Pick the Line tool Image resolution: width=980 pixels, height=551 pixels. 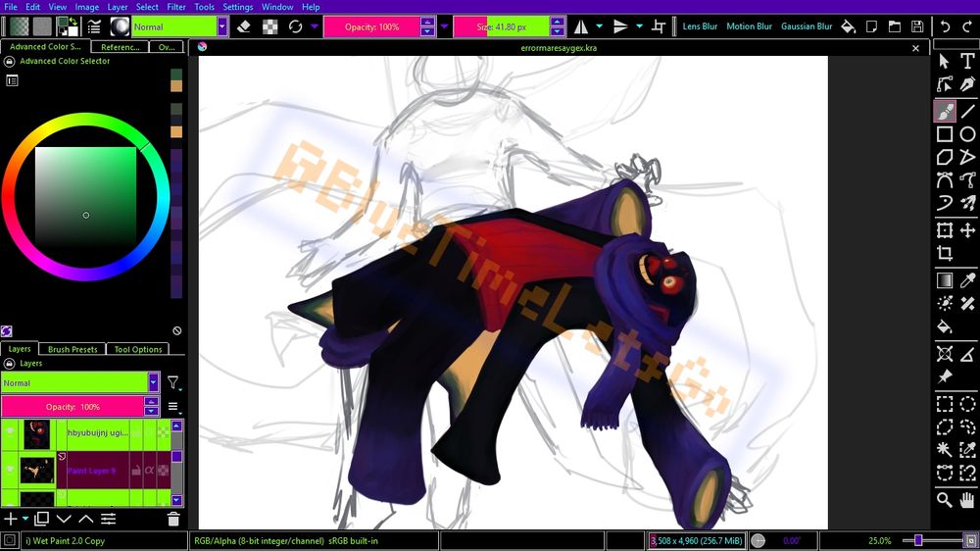967,111
